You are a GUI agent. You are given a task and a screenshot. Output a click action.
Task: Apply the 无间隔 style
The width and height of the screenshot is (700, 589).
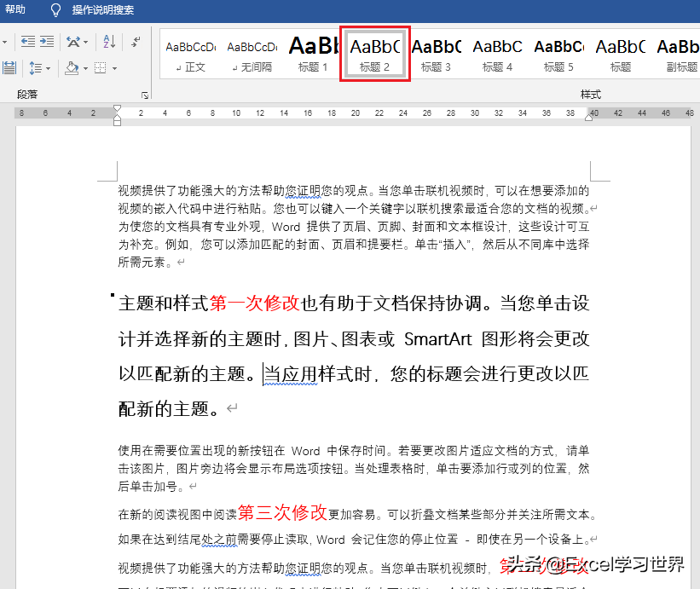[x=252, y=54]
